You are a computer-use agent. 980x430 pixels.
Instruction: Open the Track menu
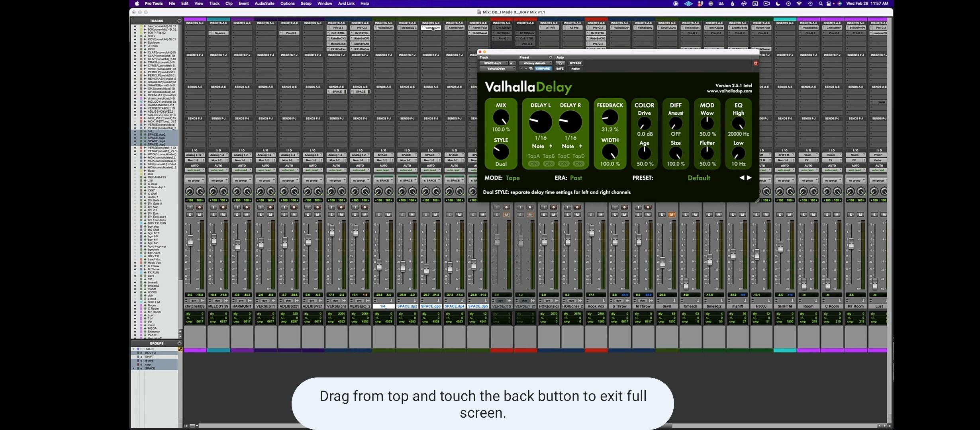(x=214, y=4)
